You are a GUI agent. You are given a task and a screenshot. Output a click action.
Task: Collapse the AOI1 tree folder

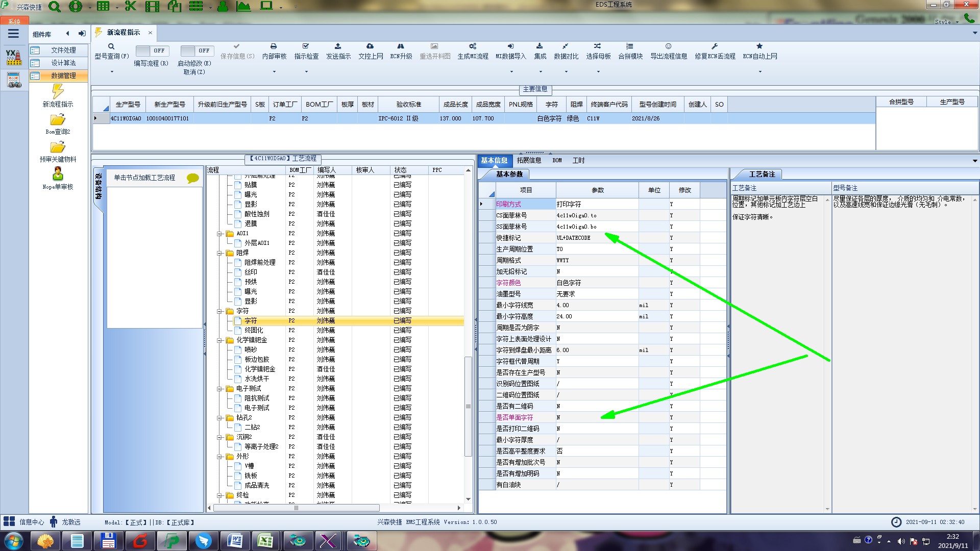click(219, 234)
